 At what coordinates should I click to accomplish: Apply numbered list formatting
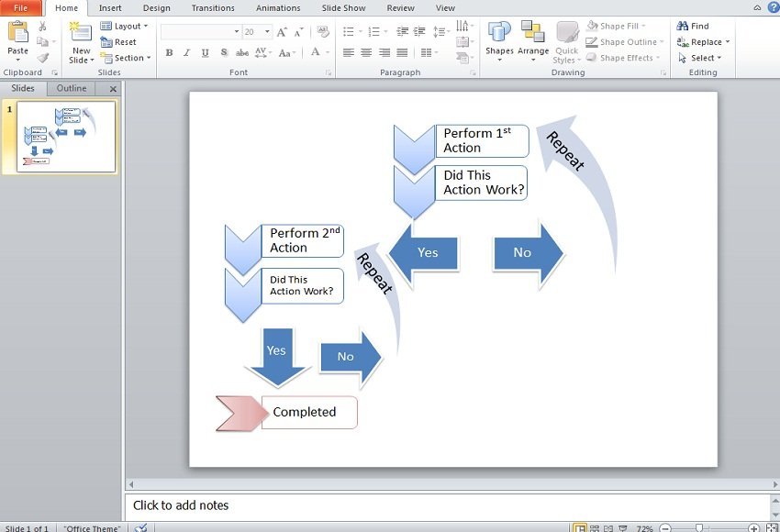coord(374,32)
